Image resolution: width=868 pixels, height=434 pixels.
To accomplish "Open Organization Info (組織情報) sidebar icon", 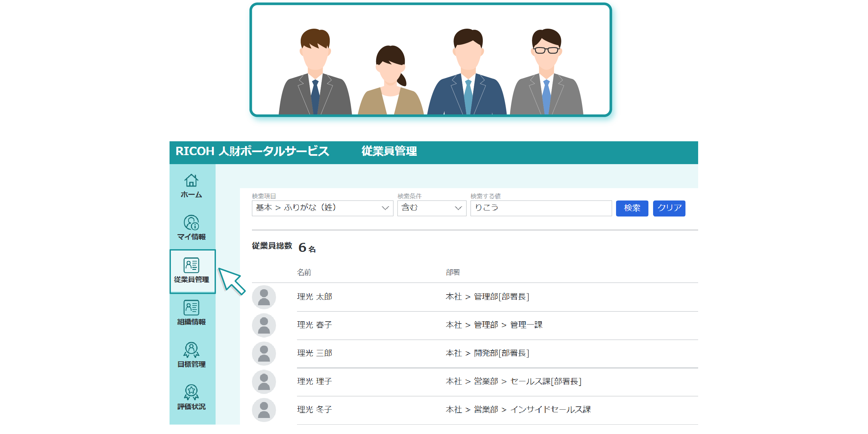I will (x=191, y=312).
